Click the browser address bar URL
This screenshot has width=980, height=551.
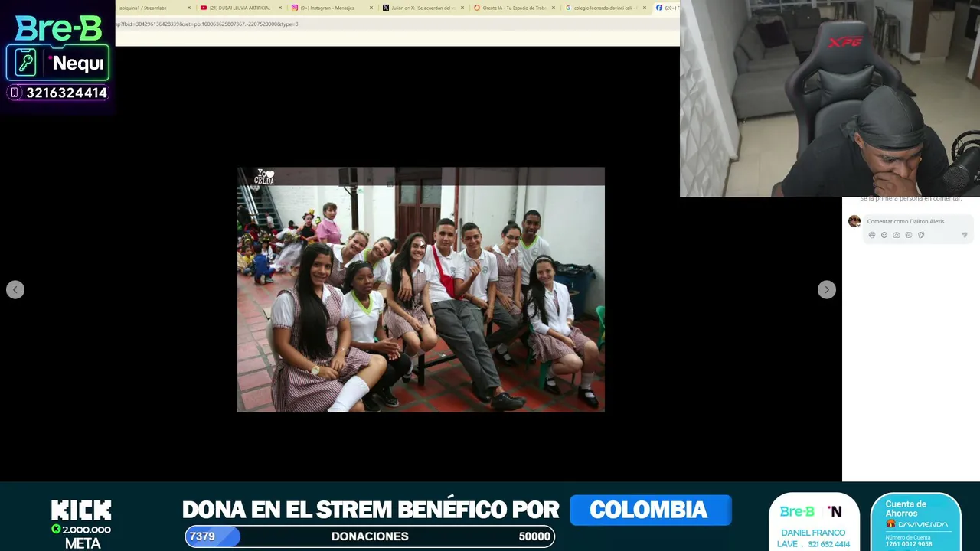(x=207, y=24)
